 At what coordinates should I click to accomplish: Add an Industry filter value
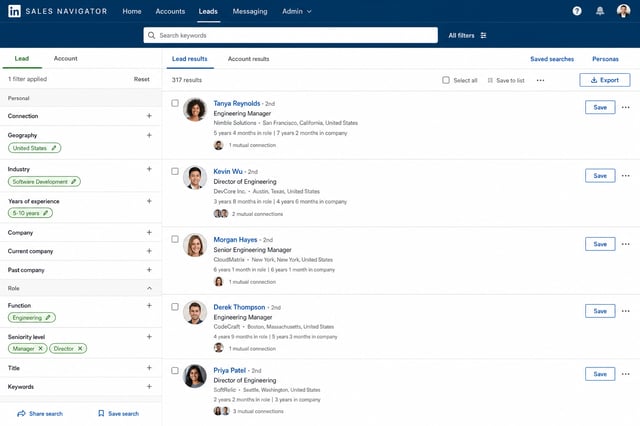click(149, 169)
